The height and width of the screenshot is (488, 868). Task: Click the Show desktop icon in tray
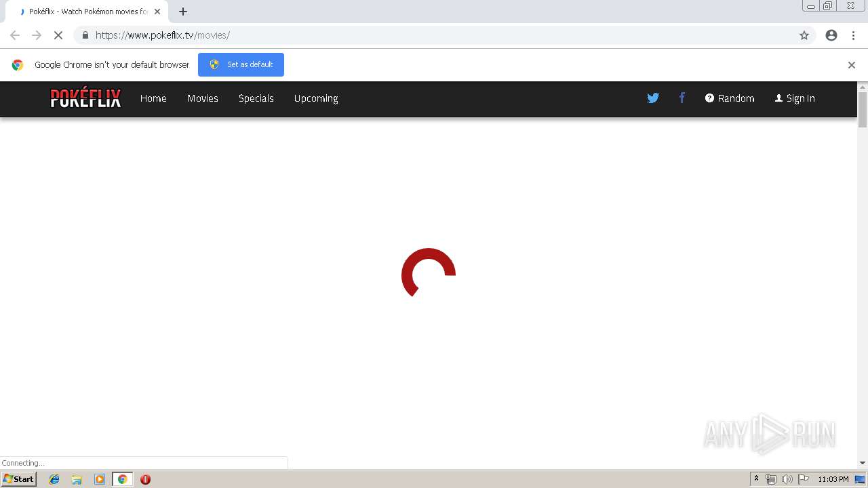[x=860, y=479]
